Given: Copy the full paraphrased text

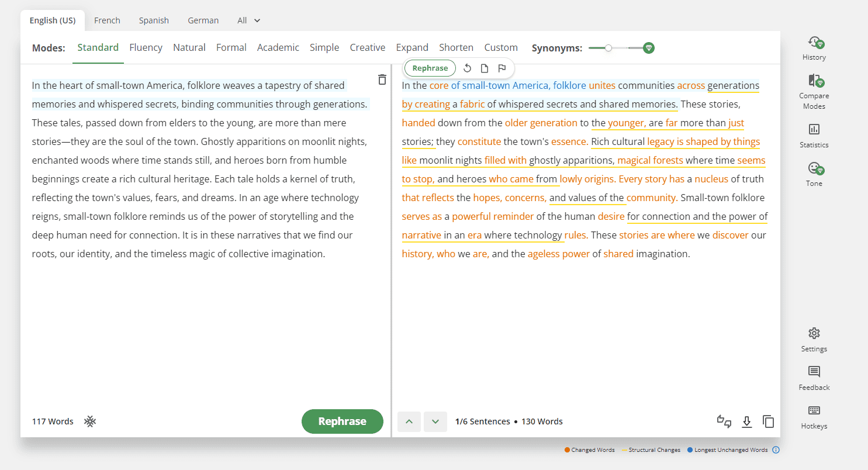Looking at the screenshot, I should click(768, 421).
